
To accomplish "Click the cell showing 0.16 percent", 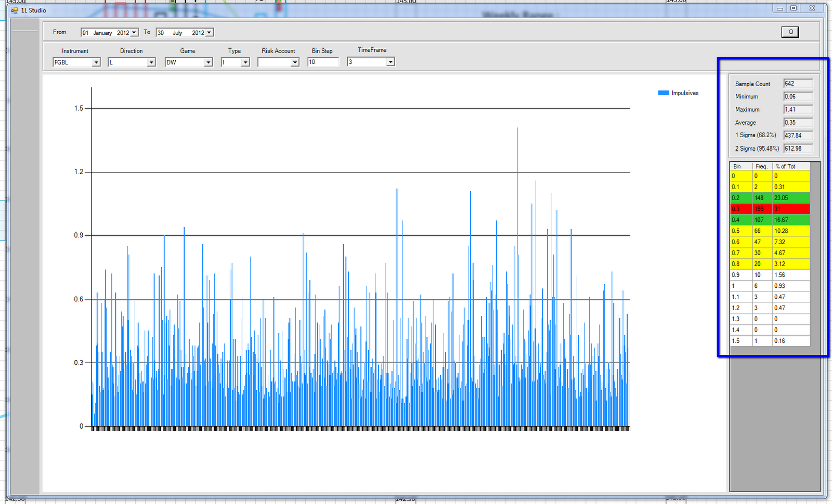I will point(791,341).
